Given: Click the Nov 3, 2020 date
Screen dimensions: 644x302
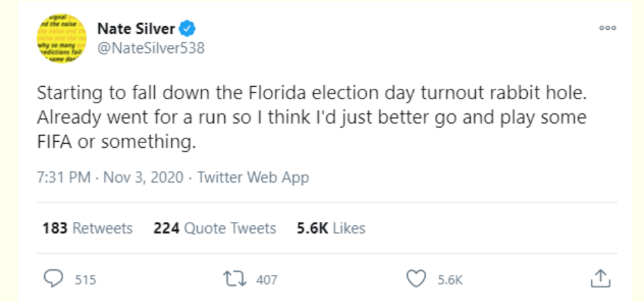Looking at the screenshot, I should point(143,177).
